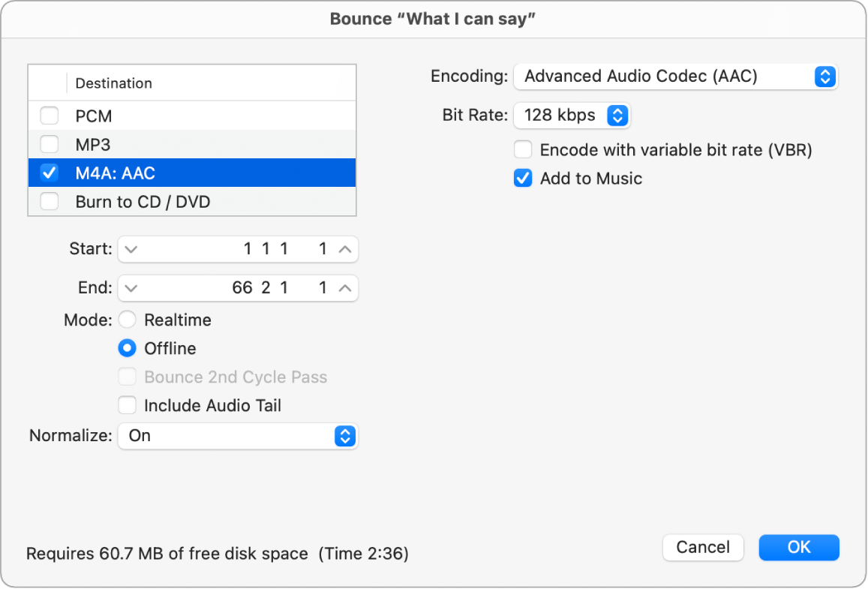The height and width of the screenshot is (589, 868).
Task: Open the Encoding dropdown menu
Action: (x=675, y=77)
